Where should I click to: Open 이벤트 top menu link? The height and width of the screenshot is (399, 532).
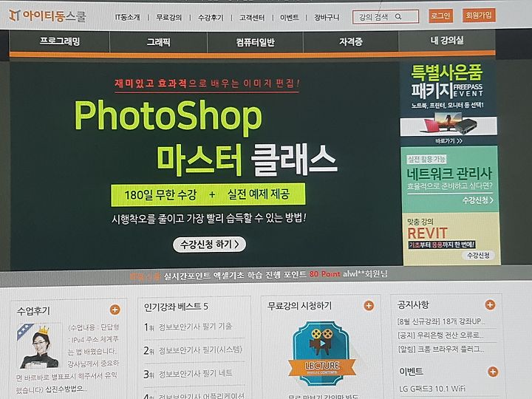[290, 17]
